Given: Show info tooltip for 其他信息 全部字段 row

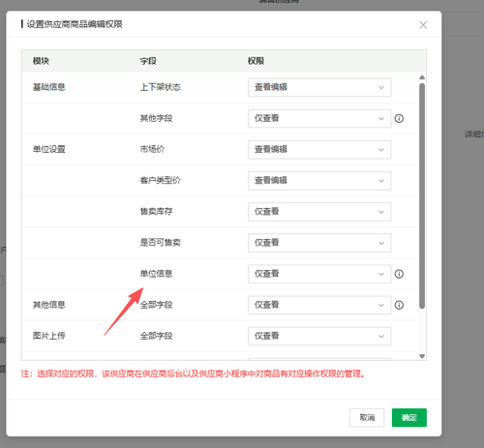Looking at the screenshot, I should tap(399, 305).
